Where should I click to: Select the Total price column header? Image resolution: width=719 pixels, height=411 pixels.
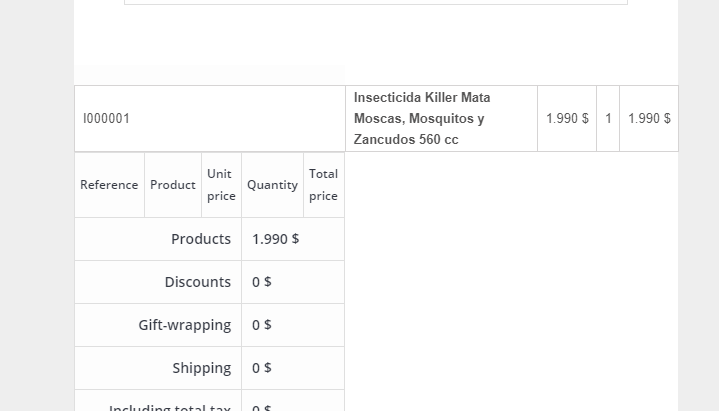tap(323, 185)
